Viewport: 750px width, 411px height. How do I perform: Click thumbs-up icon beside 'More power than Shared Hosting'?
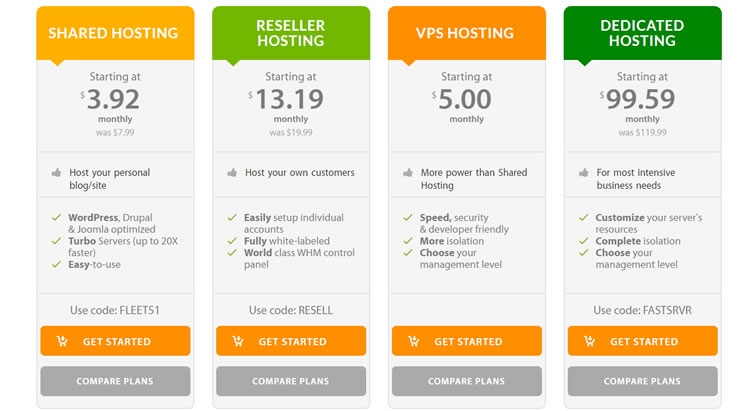pos(408,173)
